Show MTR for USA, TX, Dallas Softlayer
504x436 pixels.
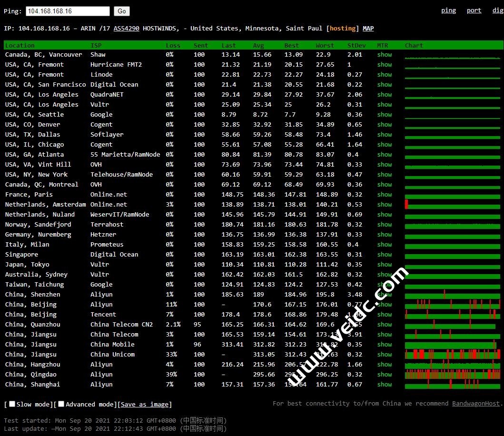pos(385,135)
